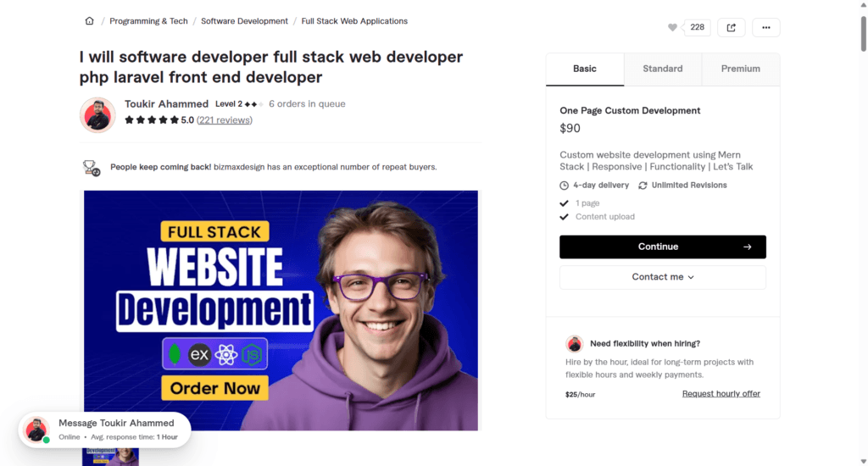Click the 4-day delivery clock icon
The image size is (868, 466).
tap(564, 186)
